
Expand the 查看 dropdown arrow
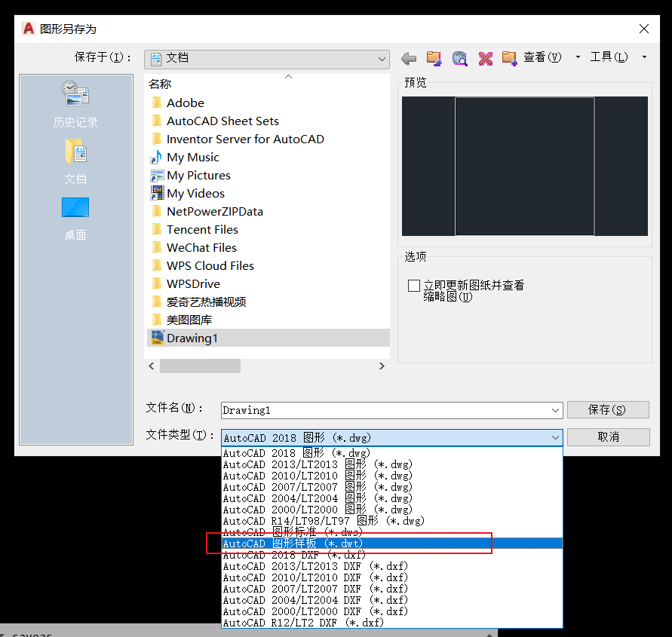(578, 57)
